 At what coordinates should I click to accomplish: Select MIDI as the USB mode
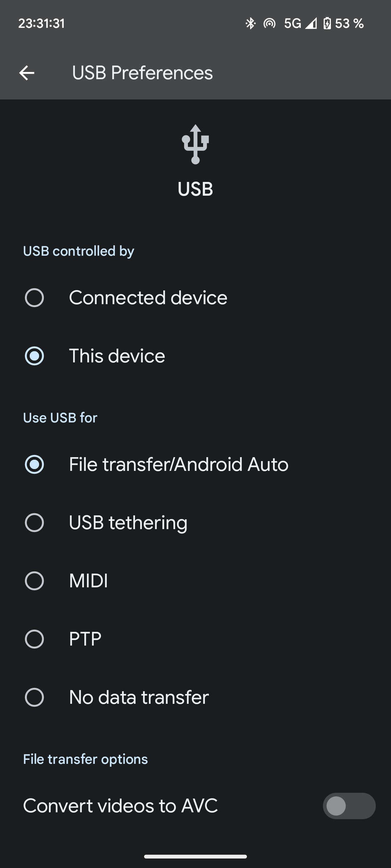point(35,580)
